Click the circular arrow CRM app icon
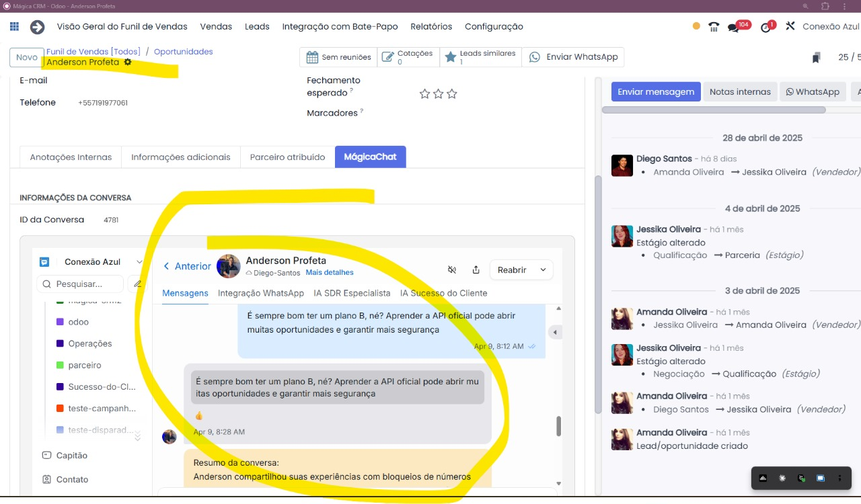861x504 pixels. [37, 27]
